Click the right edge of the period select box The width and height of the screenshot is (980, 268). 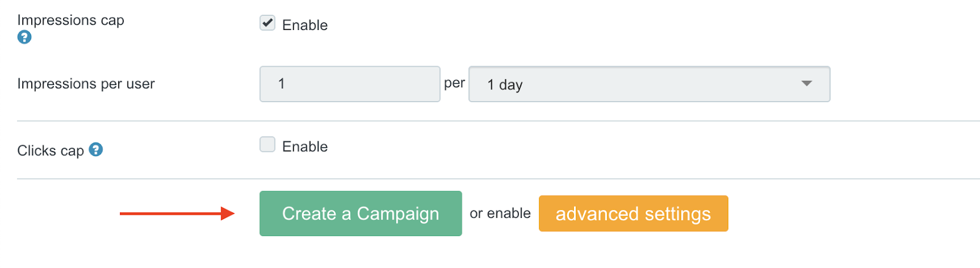click(827, 84)
